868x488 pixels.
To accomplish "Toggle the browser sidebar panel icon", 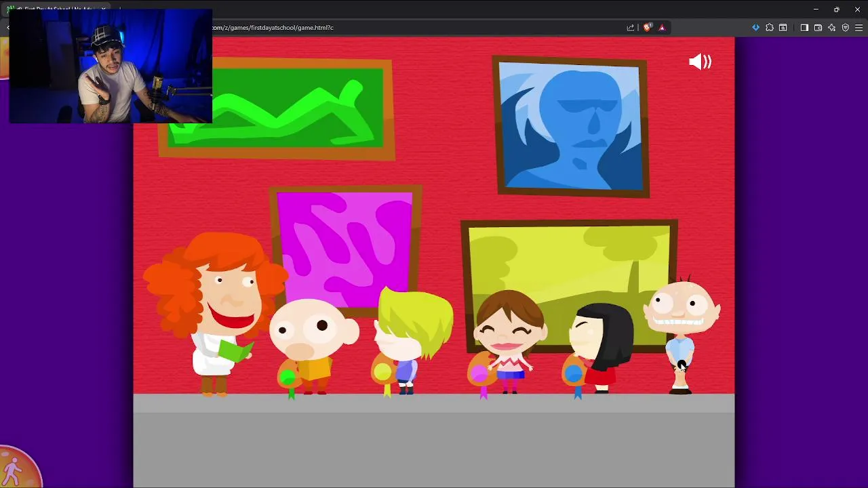I will (804, 28).
